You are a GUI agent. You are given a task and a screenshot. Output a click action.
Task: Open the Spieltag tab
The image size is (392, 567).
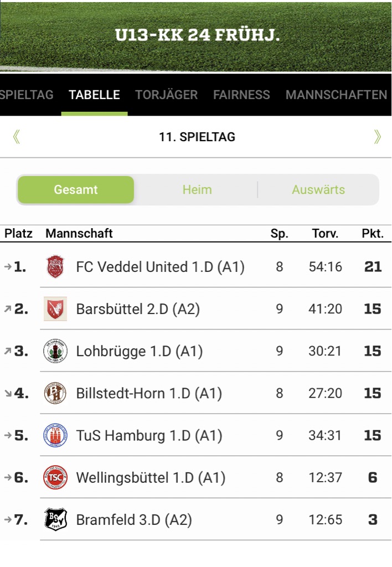[x=27, y=95]
